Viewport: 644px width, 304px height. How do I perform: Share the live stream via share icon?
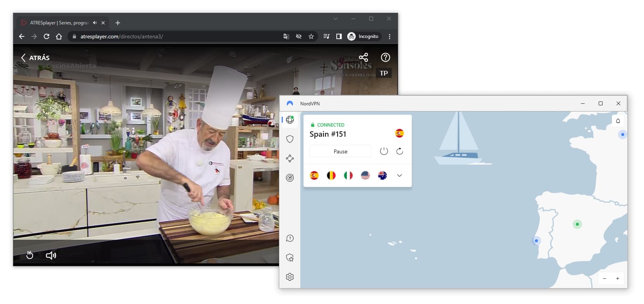click(x=363, y=57)
